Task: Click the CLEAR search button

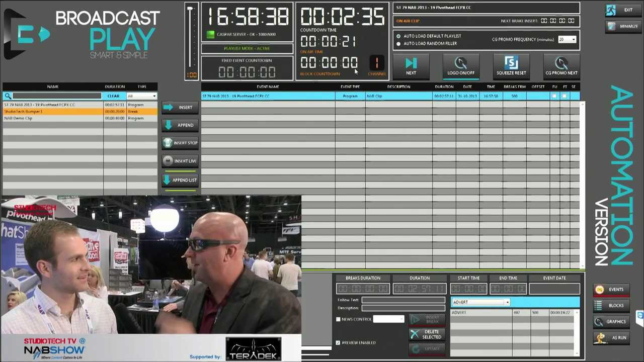Action: (x=114, y=96)
